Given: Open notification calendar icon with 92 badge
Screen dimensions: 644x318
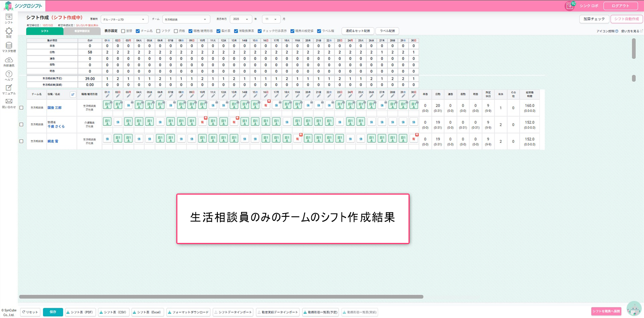Looking at the screenshot, I should 570,6.
